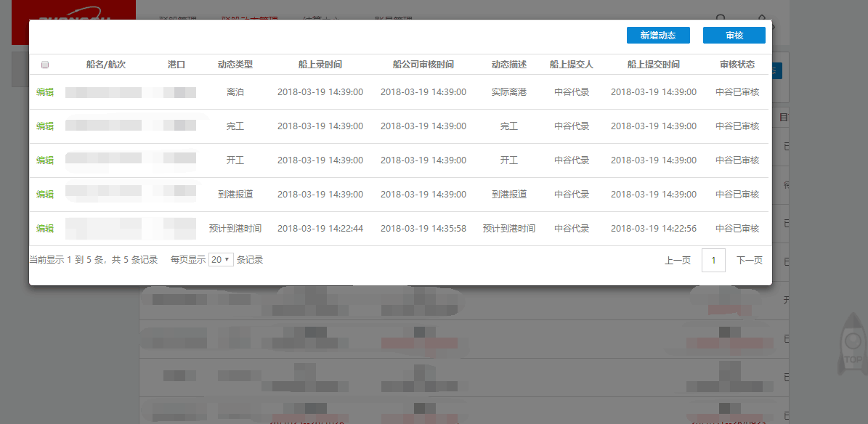Go to next page with 下一页
Screen dimensions: 868x424
(x=750, y=260)
